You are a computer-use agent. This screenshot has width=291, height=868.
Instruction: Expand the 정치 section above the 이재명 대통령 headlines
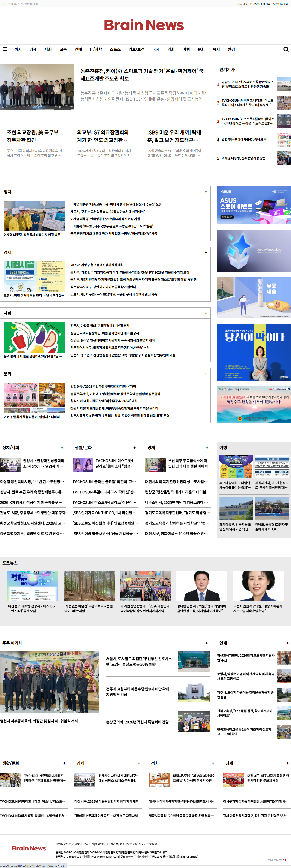click(206, 192)
